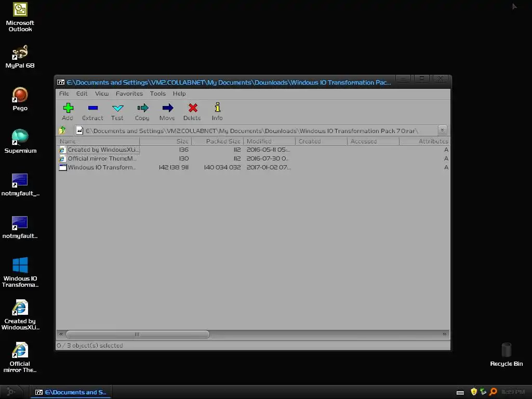The image size is (532, 399).
Task: Select the second notmyfault desktop shortcut
Action: (20, 227)
